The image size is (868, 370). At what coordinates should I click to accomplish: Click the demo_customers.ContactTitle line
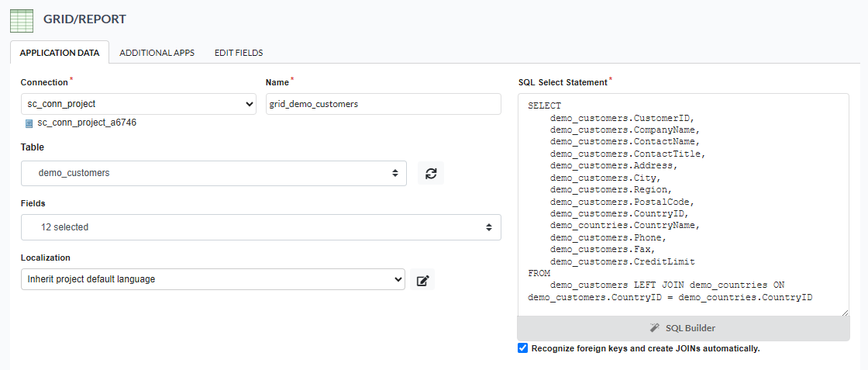click(x=628, y=154)
